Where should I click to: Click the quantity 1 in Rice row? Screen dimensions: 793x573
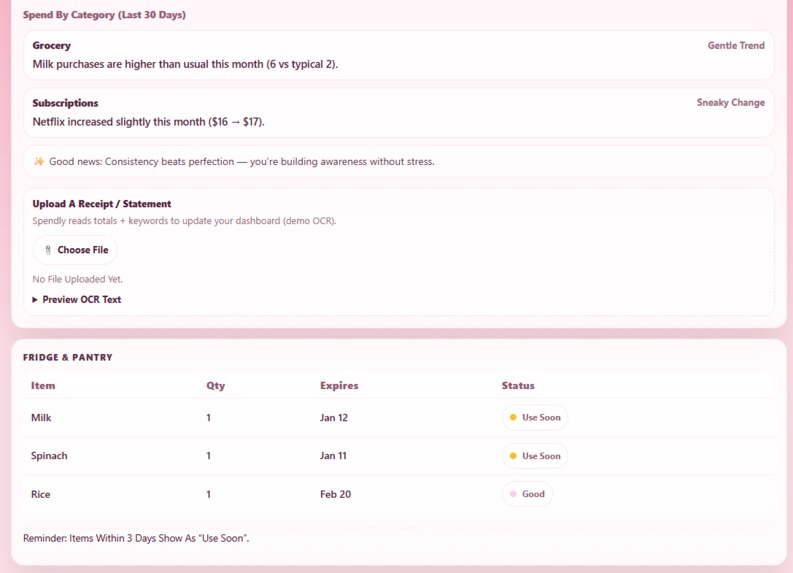[x=208, y=495]
